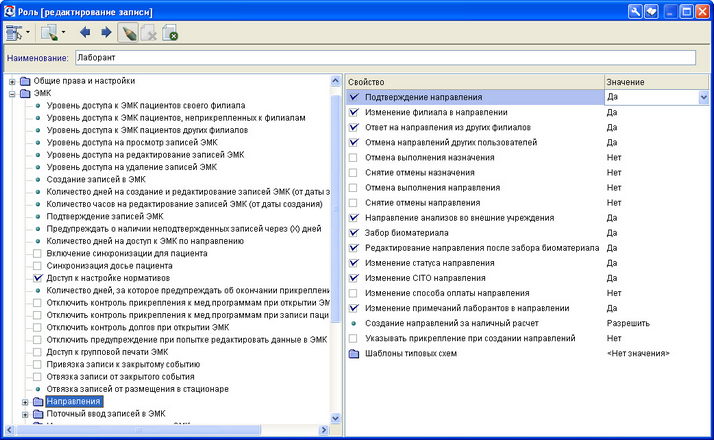Click the tree vertical scrollbar thumb
714x440 pixels.
pos(336,208)
